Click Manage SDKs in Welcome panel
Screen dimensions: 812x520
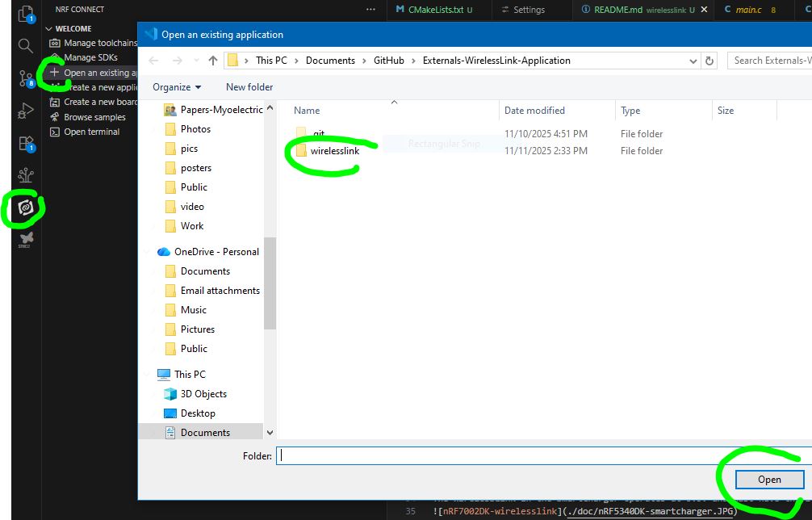90,57
